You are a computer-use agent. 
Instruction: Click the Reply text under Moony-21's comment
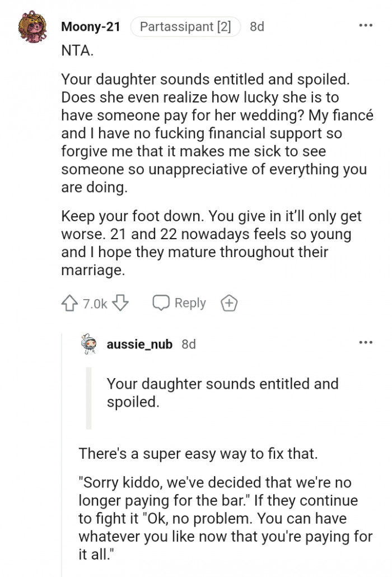[x=190, y=303]
